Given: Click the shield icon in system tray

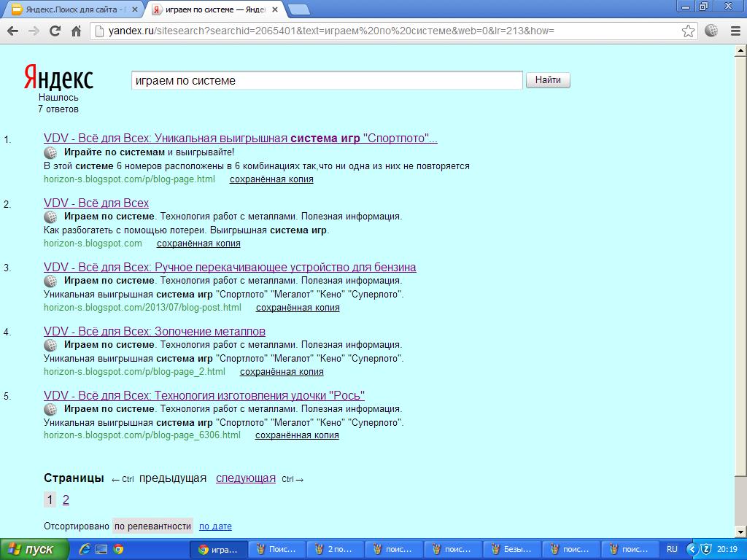Looking at the screenshot, I should (x=706, y=550).
